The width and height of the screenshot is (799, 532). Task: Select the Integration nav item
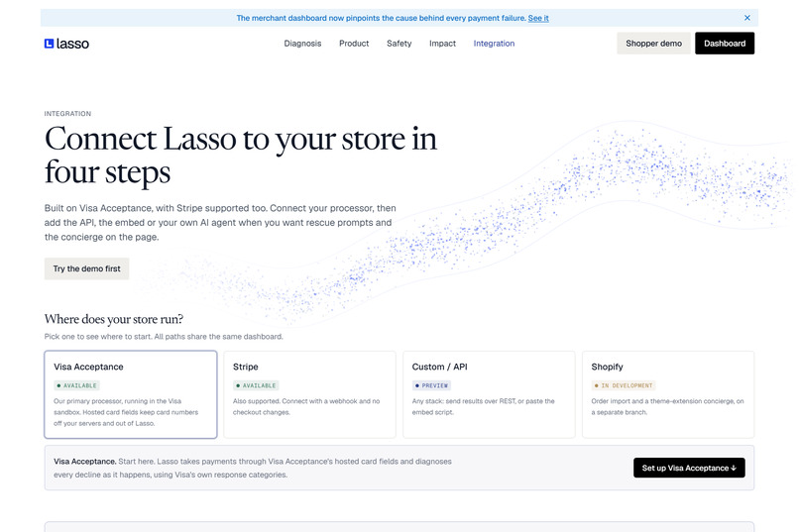[494, 44]
